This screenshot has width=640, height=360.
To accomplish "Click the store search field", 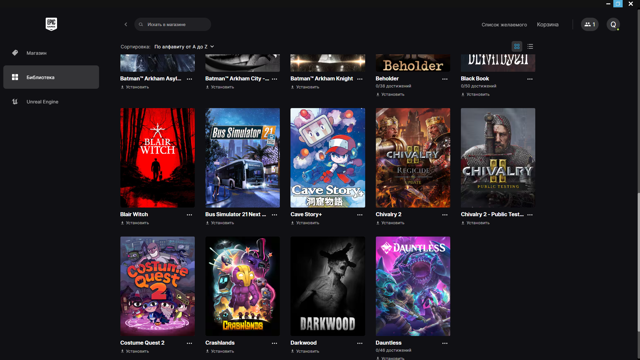I will 173,24.
